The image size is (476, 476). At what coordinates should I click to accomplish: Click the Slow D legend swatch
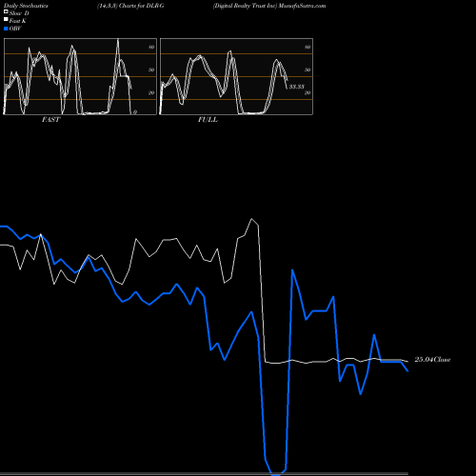coord(6,11)
